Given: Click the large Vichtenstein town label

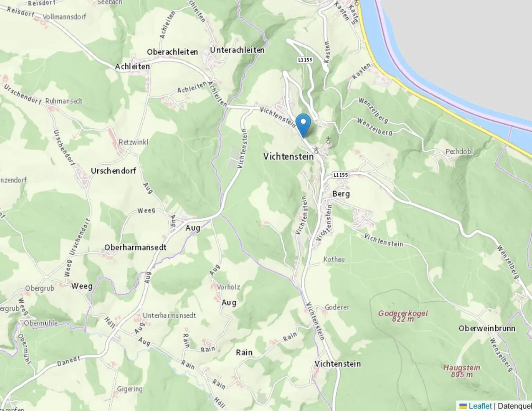Looking at the screenshot, I should (x=288, y=156).
